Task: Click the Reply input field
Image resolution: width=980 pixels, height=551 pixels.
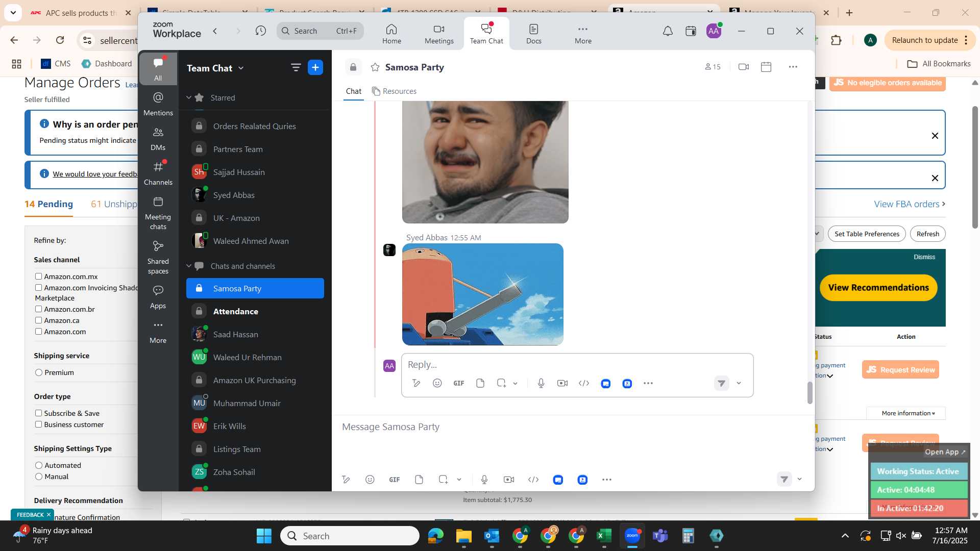Action: (x=577, y=365)
